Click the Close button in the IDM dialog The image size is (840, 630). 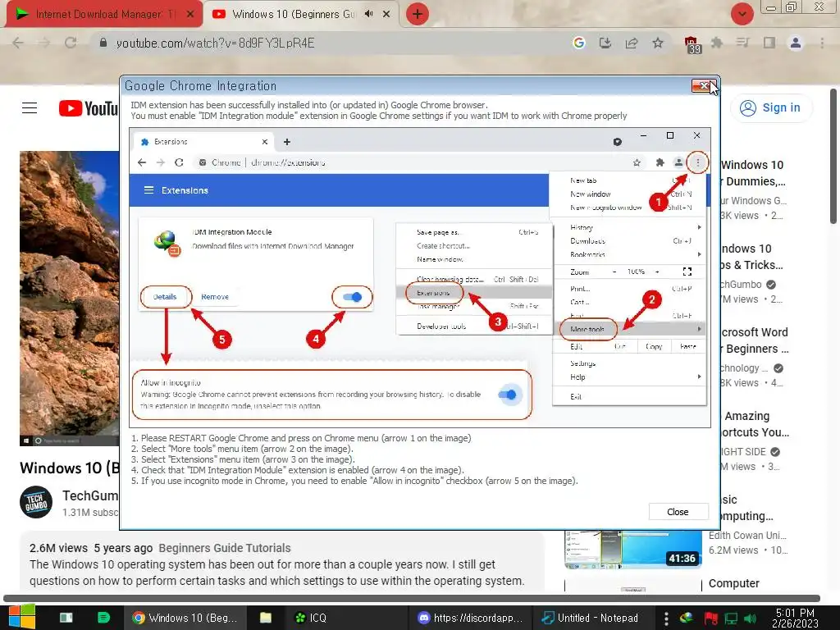678,512
